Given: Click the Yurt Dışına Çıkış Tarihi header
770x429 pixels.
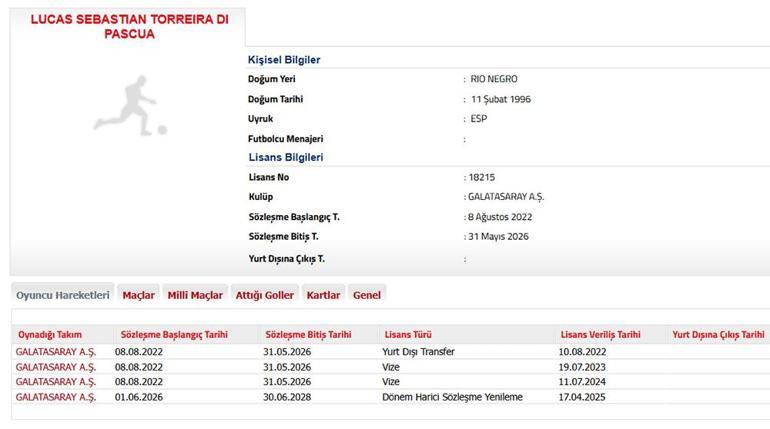Looking at the screenshot, I should tap(718, 335).
